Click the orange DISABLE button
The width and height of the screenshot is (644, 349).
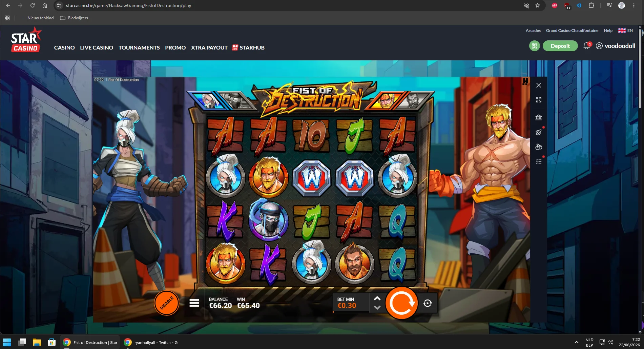[x=167, y=303]
